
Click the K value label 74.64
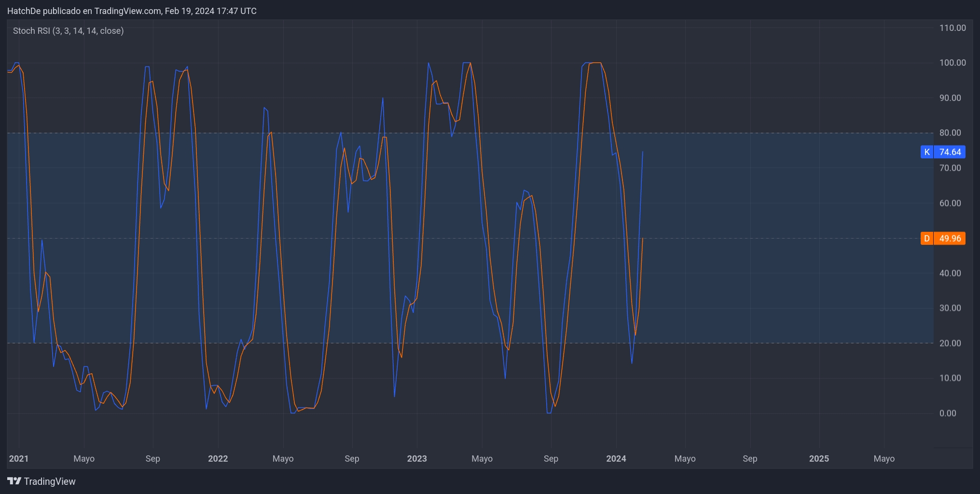(950, 152)
